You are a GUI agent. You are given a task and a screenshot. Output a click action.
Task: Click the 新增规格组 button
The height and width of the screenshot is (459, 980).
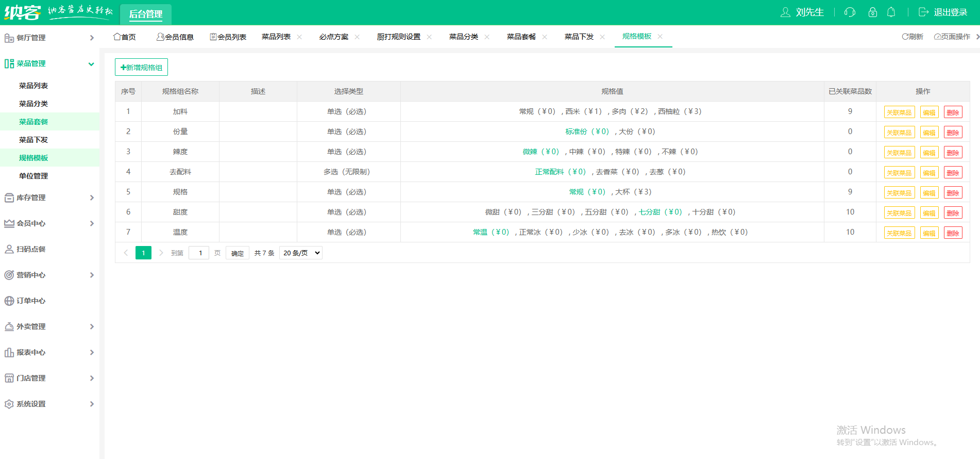pyautogui.click(x=141, y=67)
